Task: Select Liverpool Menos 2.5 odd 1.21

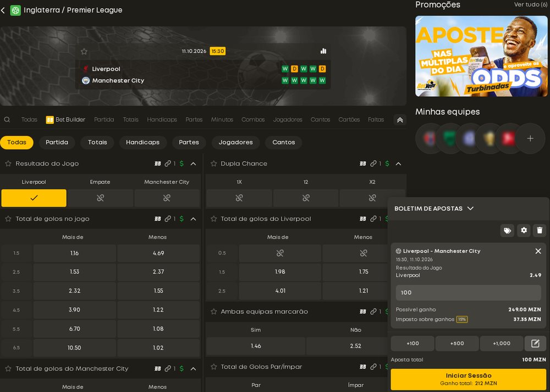Action: (x=364, y=291)
